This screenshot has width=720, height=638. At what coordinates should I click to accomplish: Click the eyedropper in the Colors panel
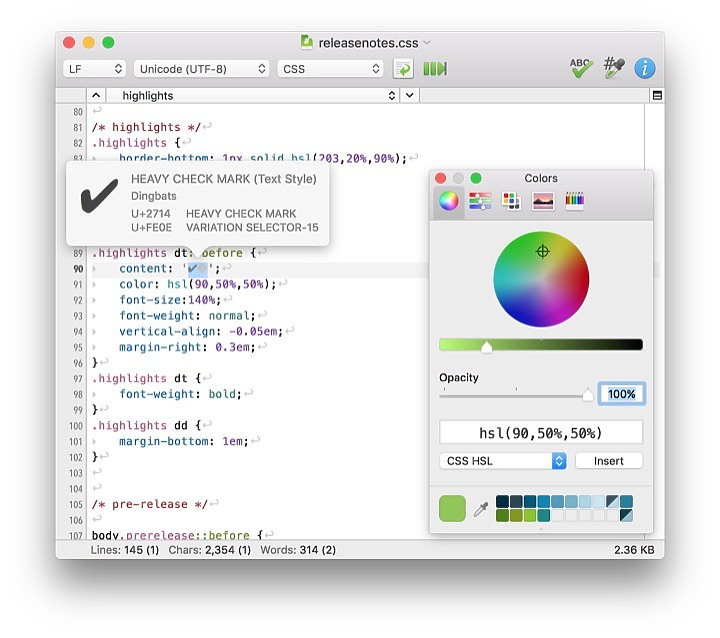(480, 509)
